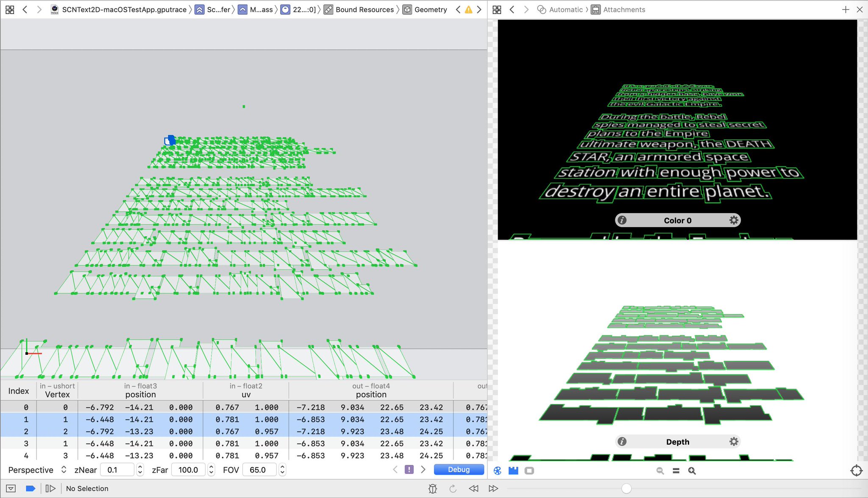The width and height of the screenshot is (868, 498).
Task: Click the zNear input field
Action: (117, 470)
